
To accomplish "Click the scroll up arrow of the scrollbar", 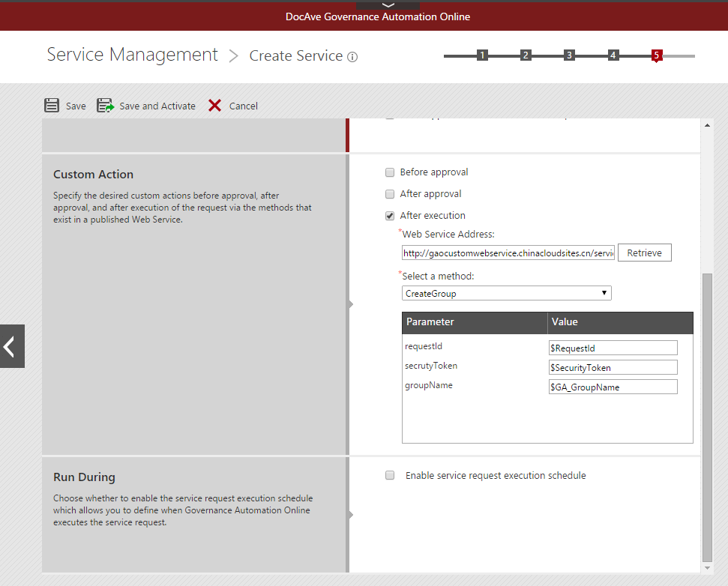I will coord(707,126).
